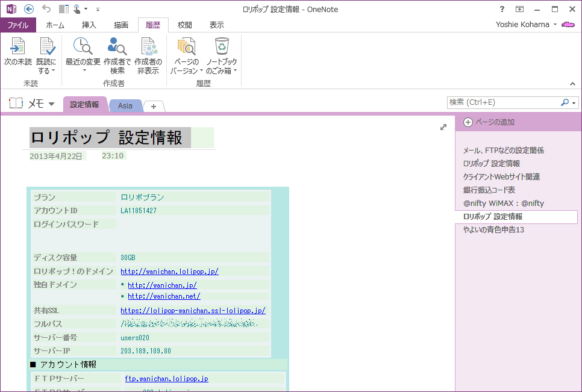Click the ページのバージョン icon
The image size is (582, 392).
(187, 46)
